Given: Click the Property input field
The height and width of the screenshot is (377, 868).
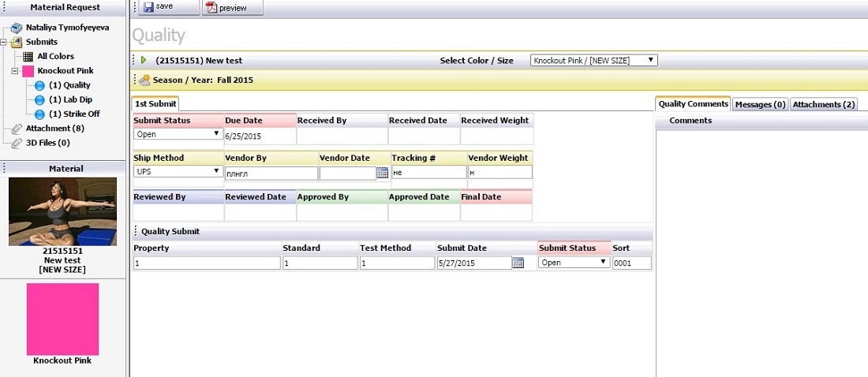Looking at the screenshot, I should pos(207,263).
